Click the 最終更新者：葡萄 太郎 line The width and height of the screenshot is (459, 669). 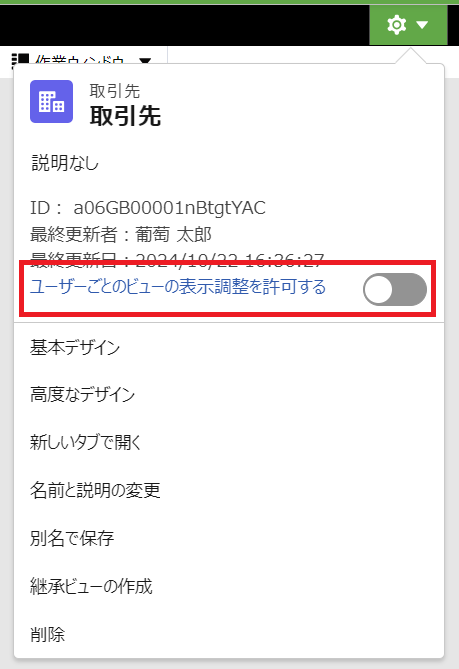(x=121, y=234)
